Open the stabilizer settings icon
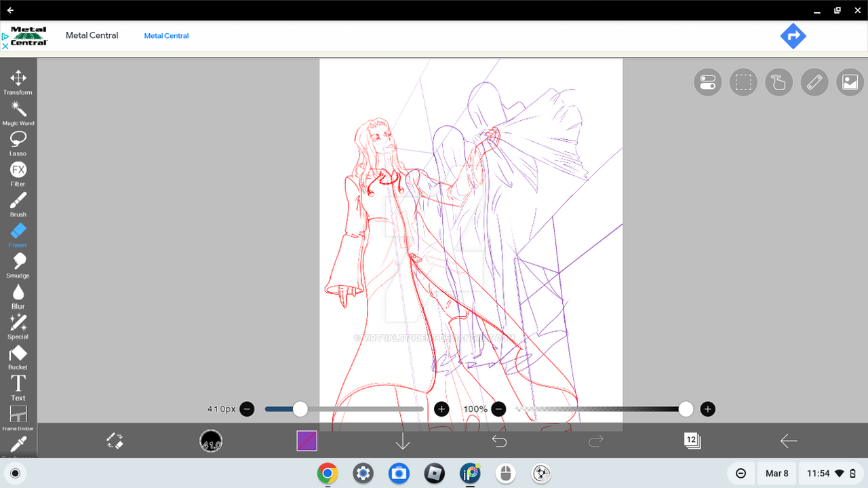The image size is (868, 488). point(707,82)
